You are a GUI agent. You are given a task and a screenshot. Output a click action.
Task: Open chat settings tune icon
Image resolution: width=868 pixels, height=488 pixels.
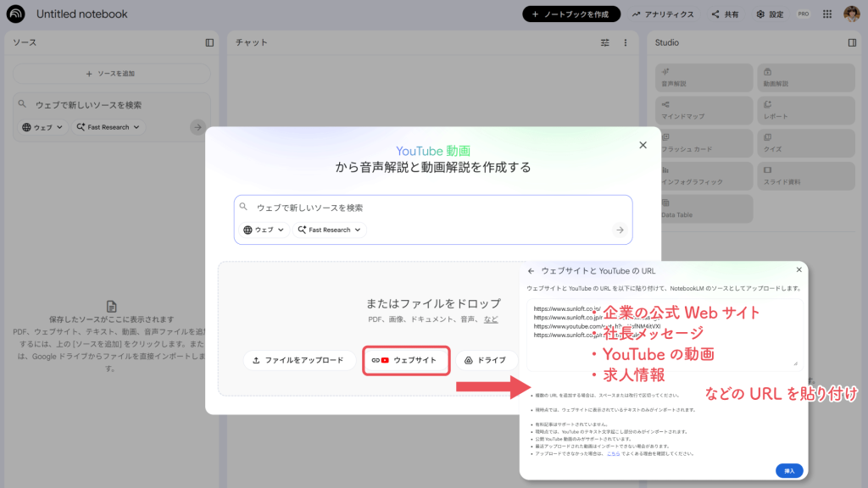[x=604, y=42]
